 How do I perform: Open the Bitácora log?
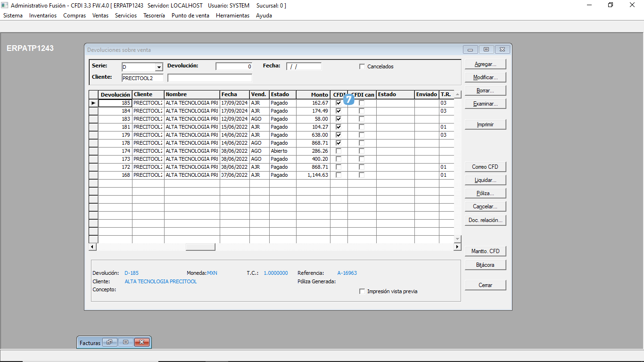click(x=485, y=265)
